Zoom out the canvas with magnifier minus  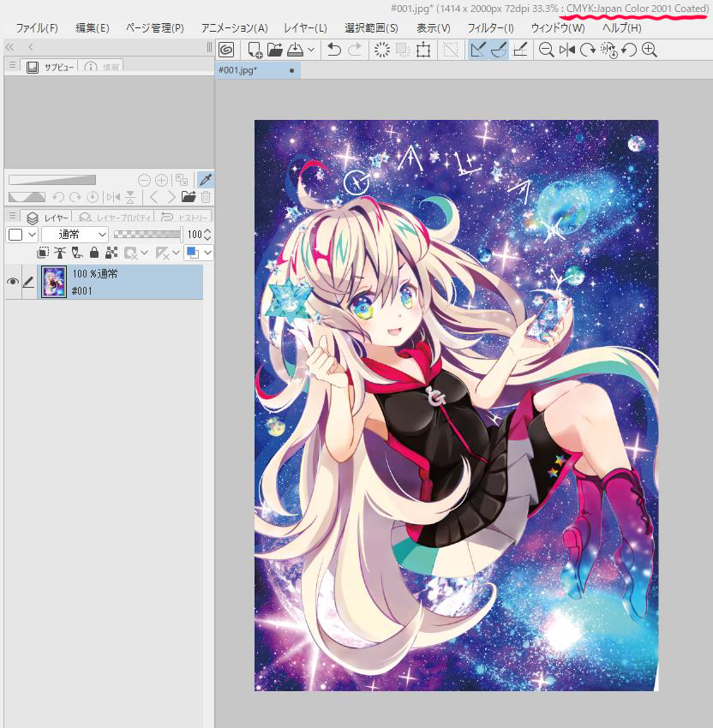[x=546, y=50]
